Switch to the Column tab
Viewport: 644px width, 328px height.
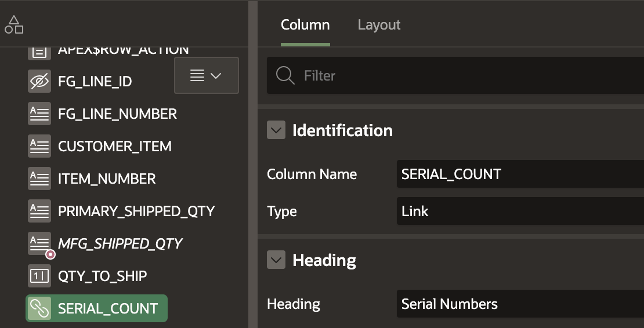pos(305,24)
